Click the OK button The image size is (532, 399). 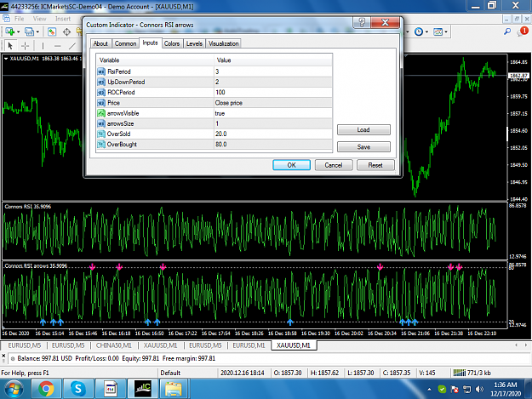(291, 165)
